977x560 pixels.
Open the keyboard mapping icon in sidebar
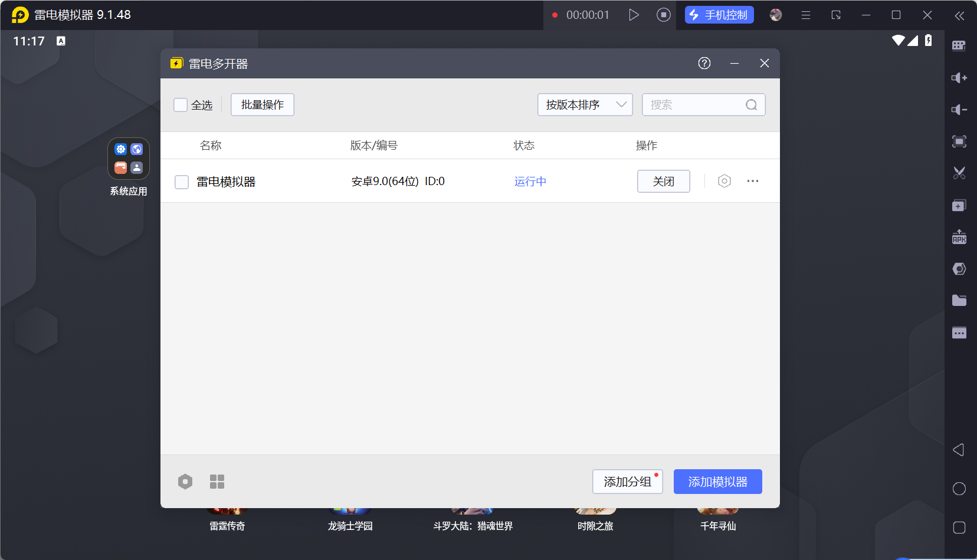[959, 46]
